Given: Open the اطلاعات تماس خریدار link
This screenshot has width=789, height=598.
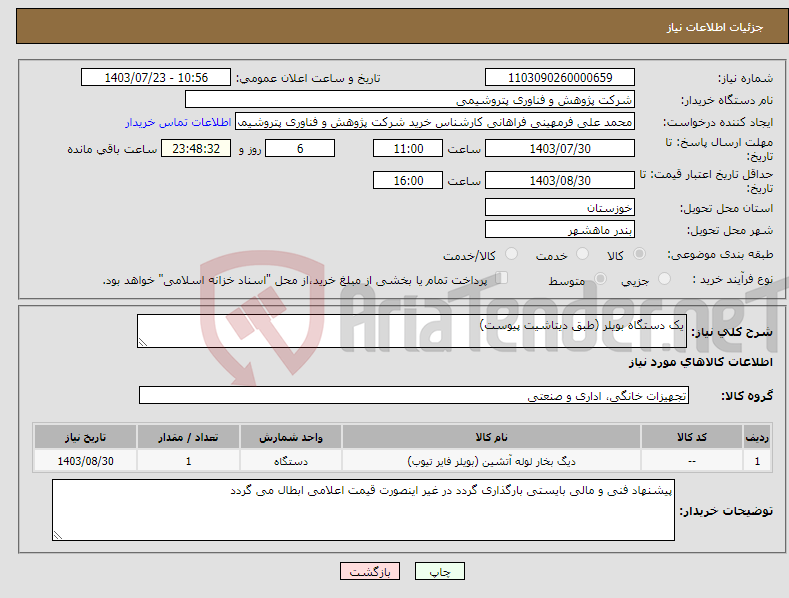Looking at the screenshot, I should 178,122.
